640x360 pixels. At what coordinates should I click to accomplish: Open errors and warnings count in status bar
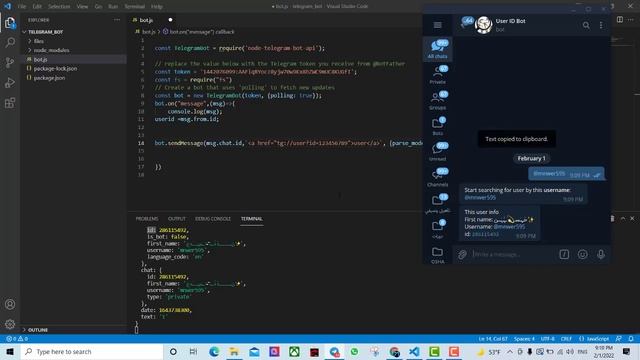17,339
